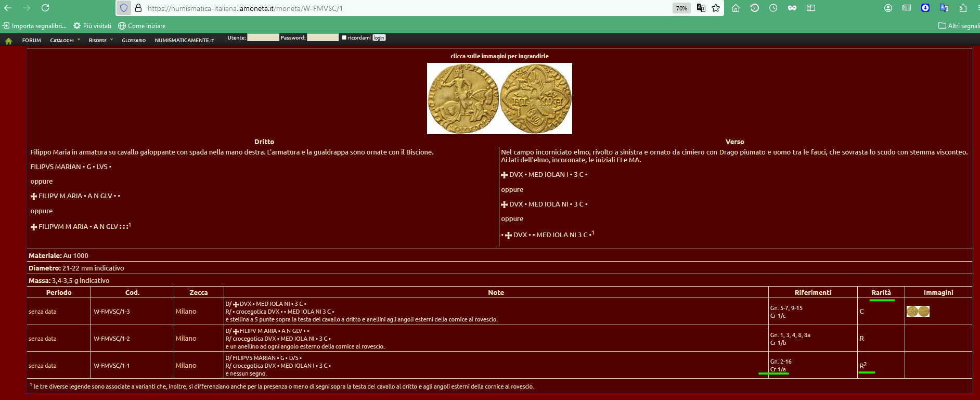
Task: Enlarge the gold coin image at top
Action: coord(499,98)
